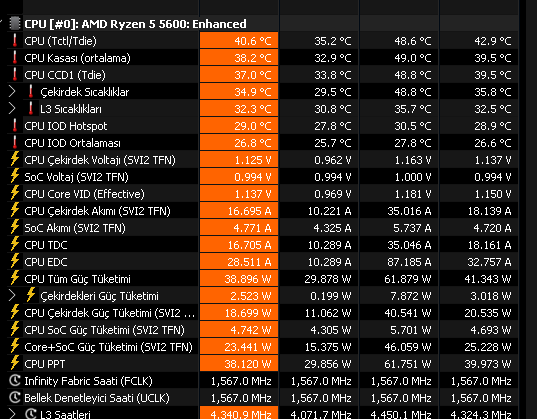Select the CPU [#0]: AMD Ryzen 5 5600: Enhanced header
537x419 pixels.
point(135,24)
